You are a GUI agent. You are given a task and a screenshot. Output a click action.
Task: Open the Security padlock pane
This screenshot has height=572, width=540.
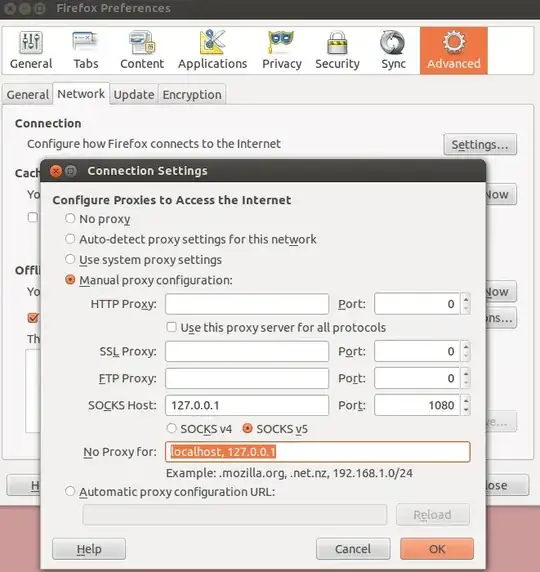point(337,51)
